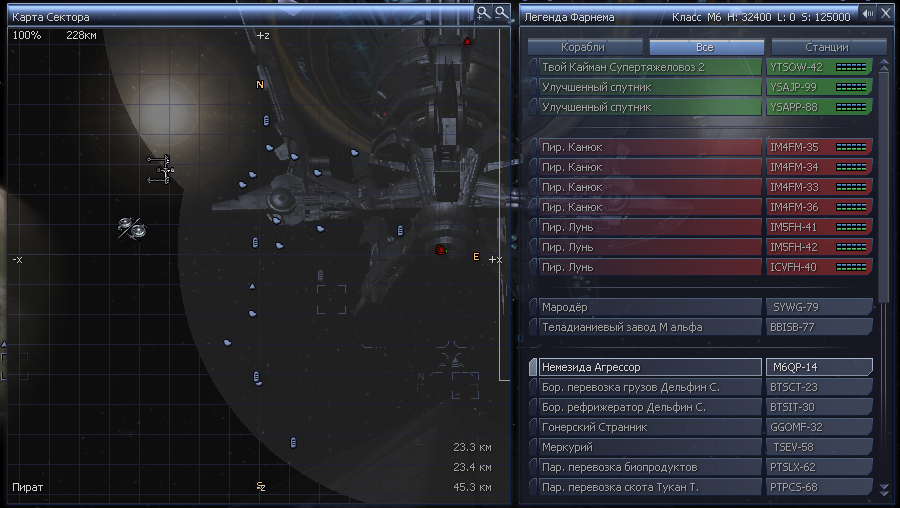The height and width of the screenshot is (508, 900).
Task: Click the PTSLX-62 ID cell
Action: 819,467
